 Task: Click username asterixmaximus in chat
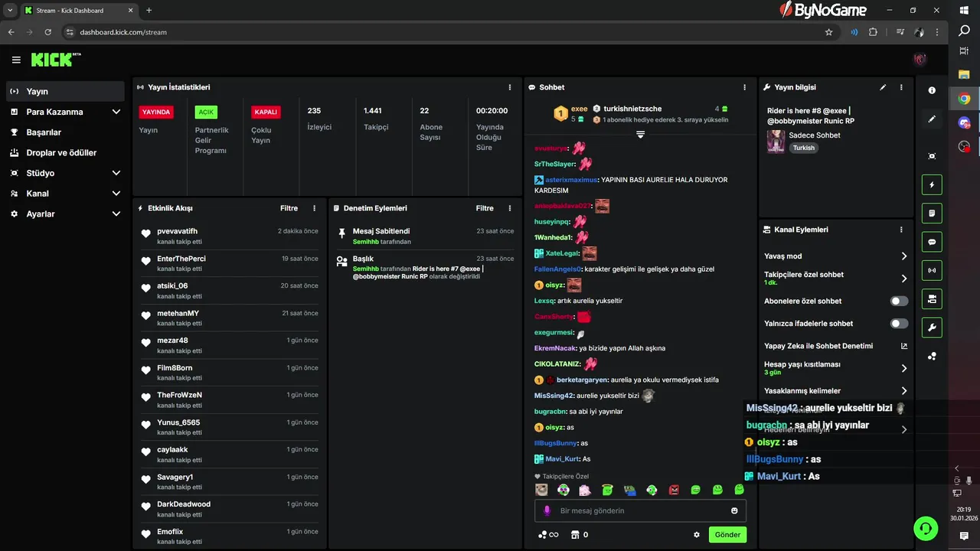click(571, 180)
